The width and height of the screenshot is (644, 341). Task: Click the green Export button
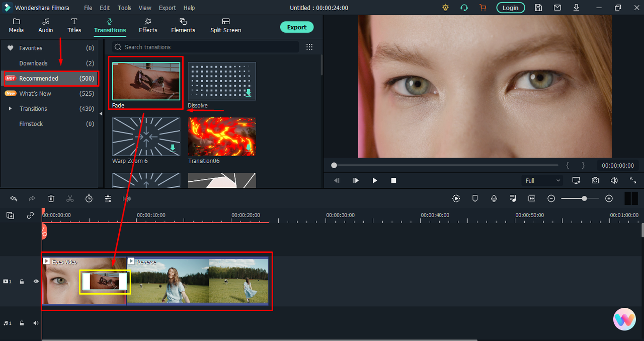296,27
